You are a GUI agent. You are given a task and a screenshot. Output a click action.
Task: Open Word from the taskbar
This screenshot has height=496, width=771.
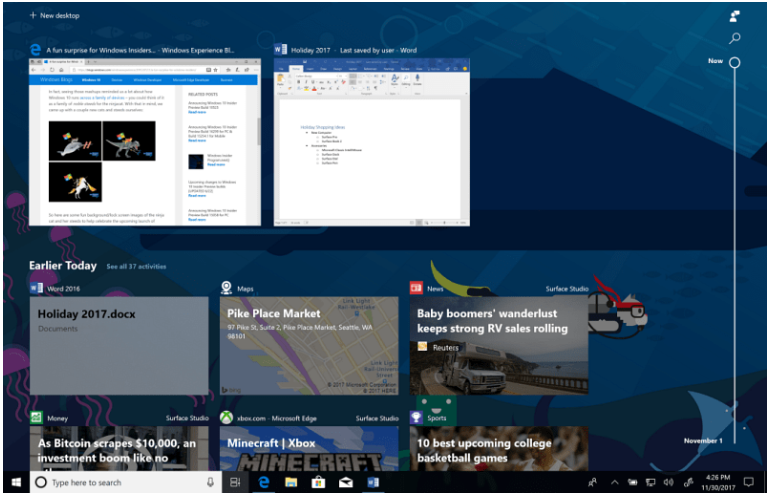[x=373, y=482]
